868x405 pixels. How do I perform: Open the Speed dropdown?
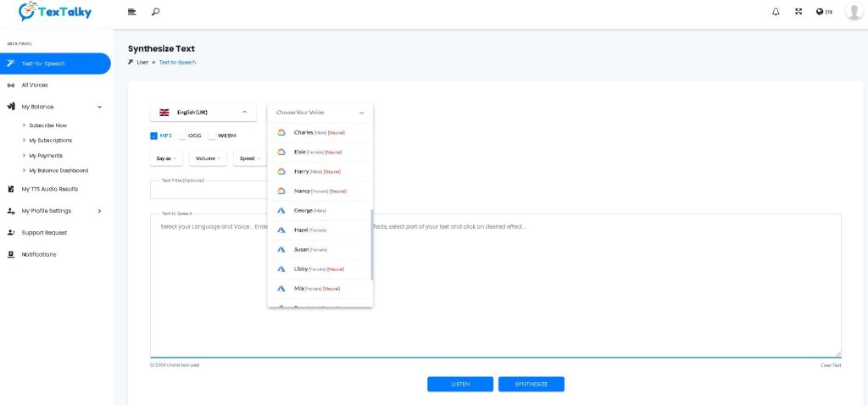(250, 158)
